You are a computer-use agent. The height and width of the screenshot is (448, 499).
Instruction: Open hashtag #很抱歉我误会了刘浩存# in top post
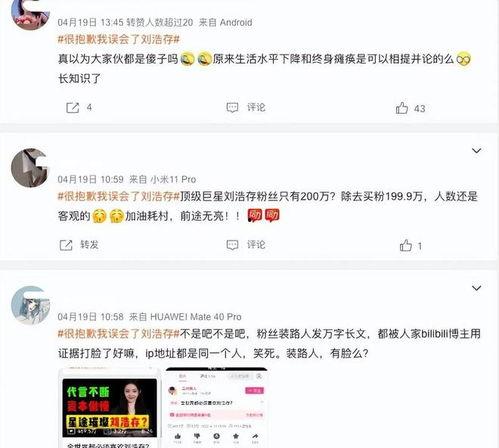pyautogui.click(x=119, y=40)
